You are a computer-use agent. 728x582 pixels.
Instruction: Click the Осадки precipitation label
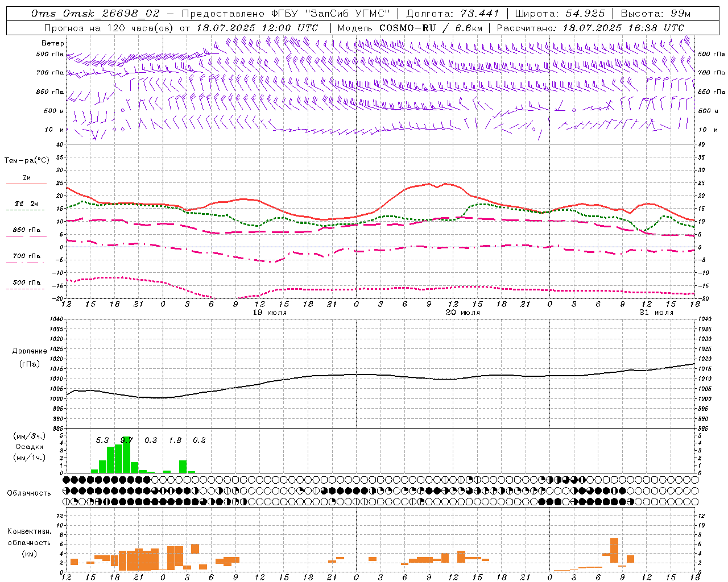pyautogui.click(x=28, y=447)
